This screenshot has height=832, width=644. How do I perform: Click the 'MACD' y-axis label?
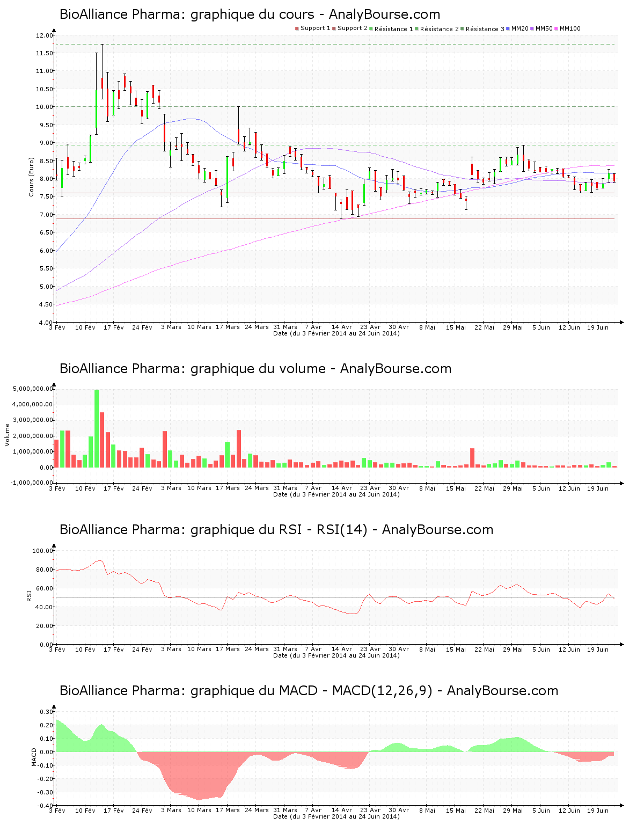34,757
